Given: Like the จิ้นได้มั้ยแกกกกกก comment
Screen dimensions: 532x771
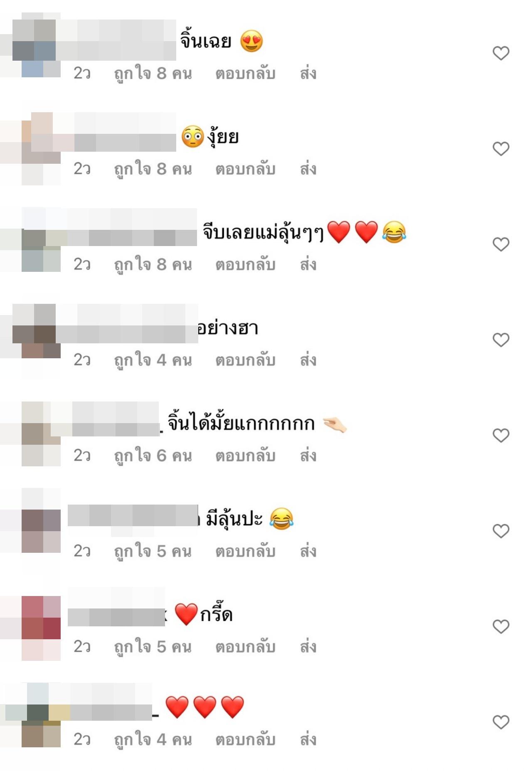Looking at the screenshot, I should (x=501, y=436).
